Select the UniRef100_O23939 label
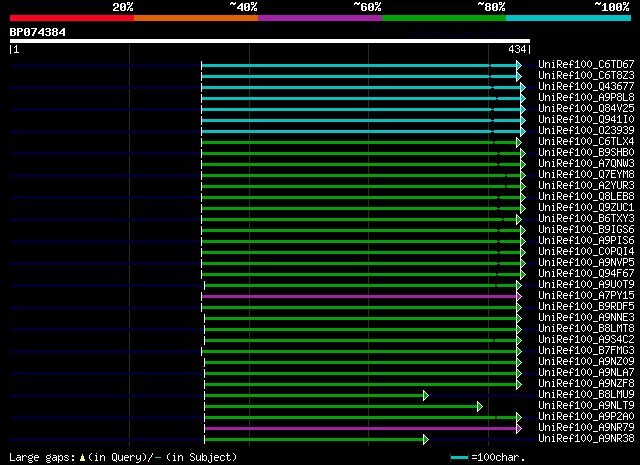Screen dimensions: 640x465 pyautogui.click(x=586, y=131)
